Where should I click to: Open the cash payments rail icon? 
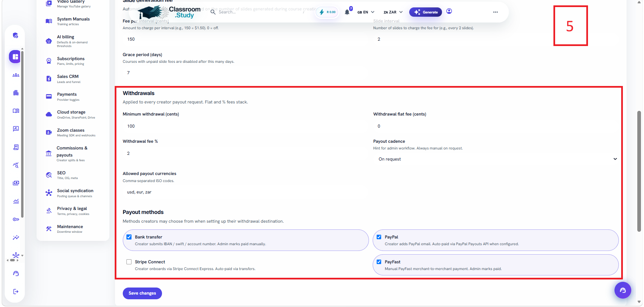click(x=16, y=183)
